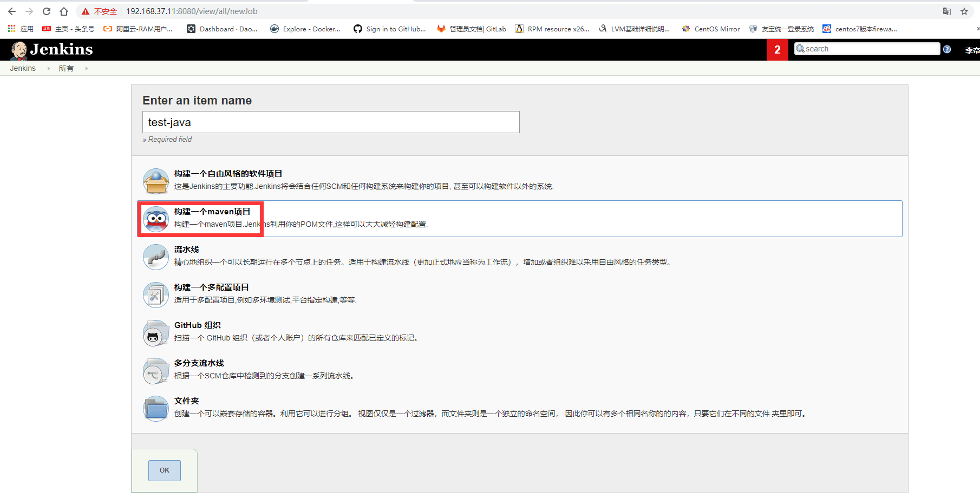
Task: Select the GitHub organization icon
Action: click(156, 332)
